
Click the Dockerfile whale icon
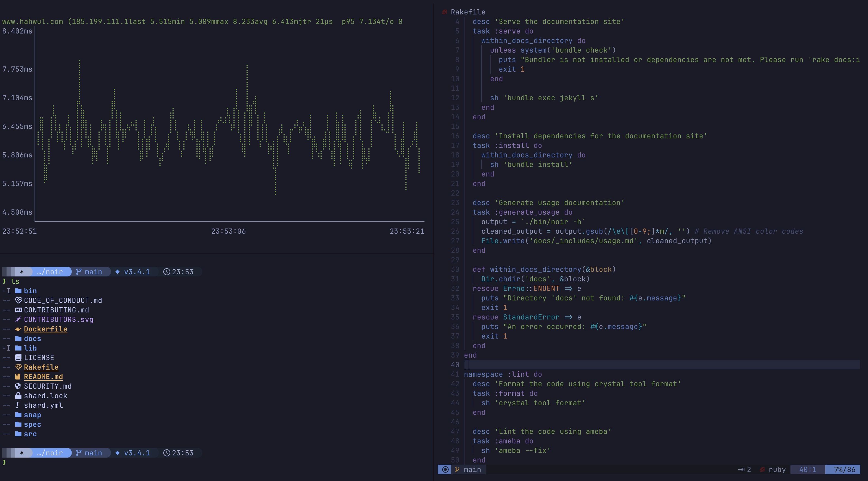click(x=18, y=329)
